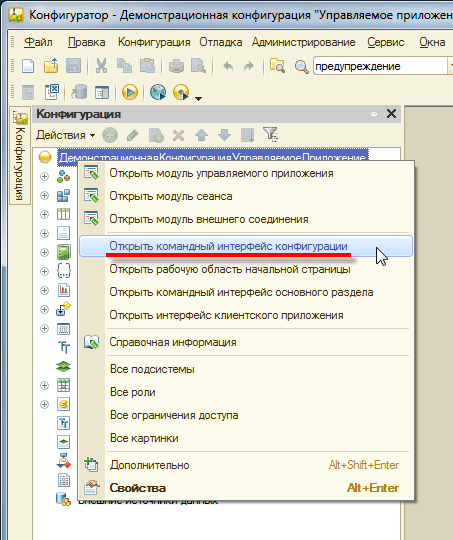Open the Правка menu
Image resolution: width=453 pixels, height=540 pixels.
pyautogui.click(x=87, y=42)
